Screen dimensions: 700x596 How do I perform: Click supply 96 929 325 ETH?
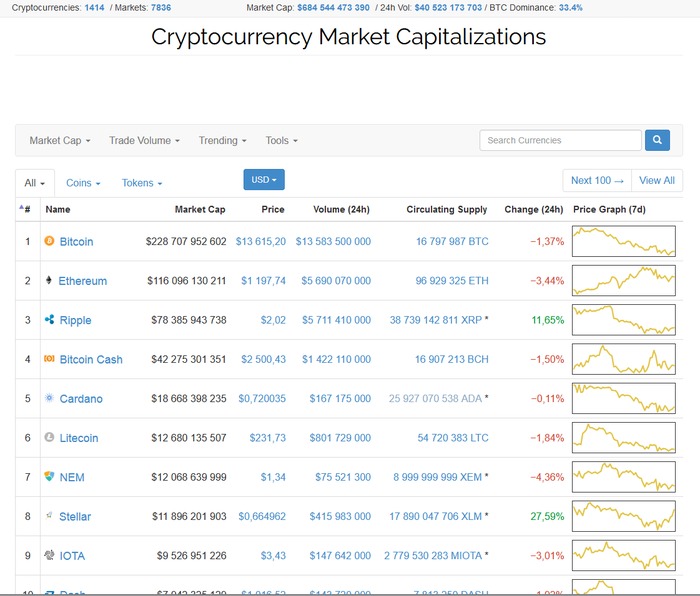[x=452, y=281]
